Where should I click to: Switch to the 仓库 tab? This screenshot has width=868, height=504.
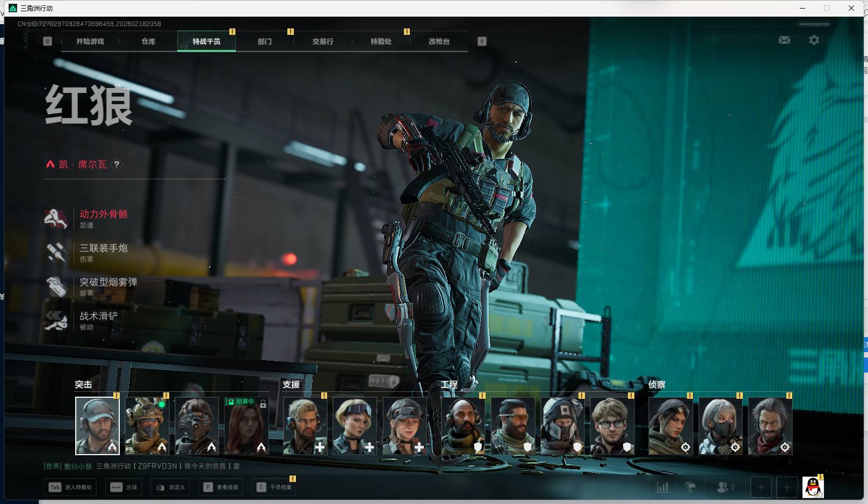(148, 41)
